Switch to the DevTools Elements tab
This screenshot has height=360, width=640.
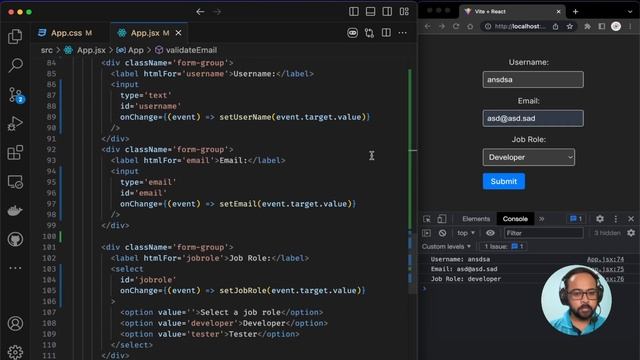click(x=476, y=219)
